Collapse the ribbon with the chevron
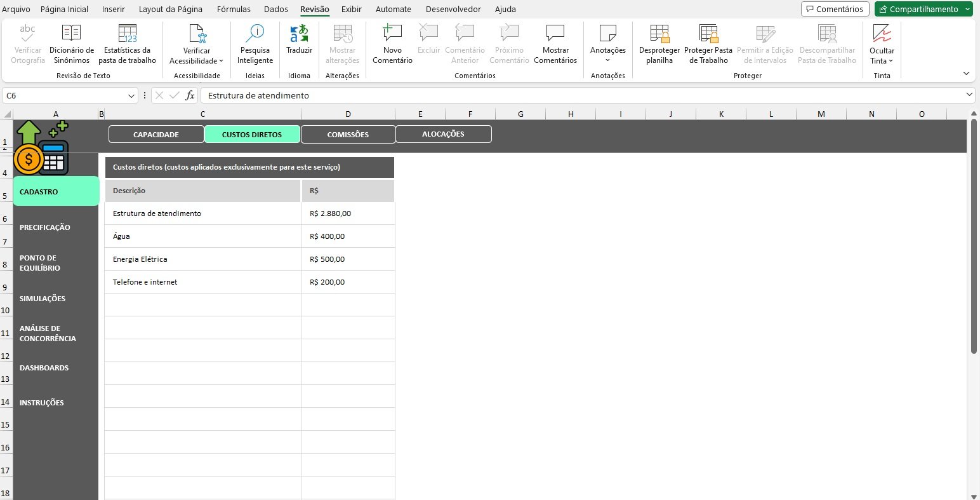Screen dimensions: 980x500 tap(966, 74)
